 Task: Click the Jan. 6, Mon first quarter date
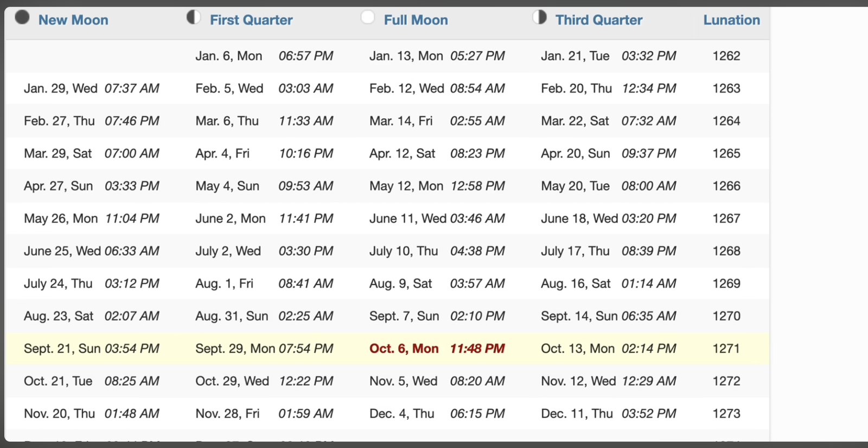pyautogui.click(x=228, y=56)
